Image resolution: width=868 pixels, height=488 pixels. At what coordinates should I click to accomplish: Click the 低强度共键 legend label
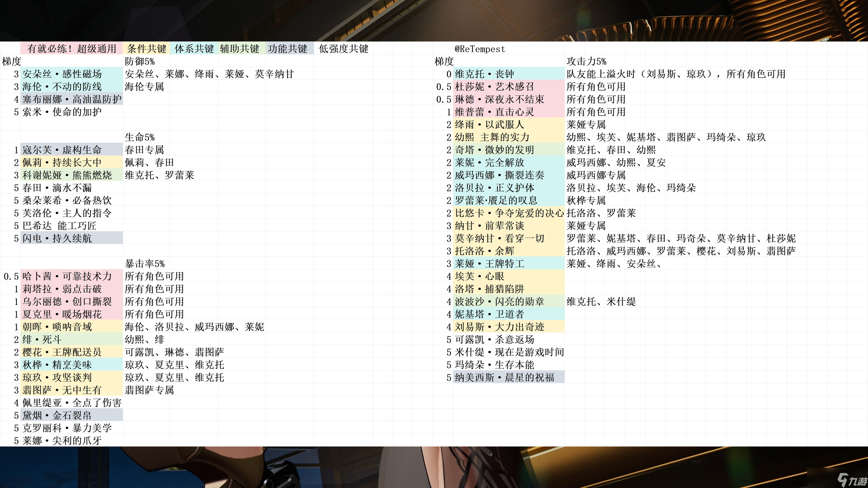tap(343, 49)
